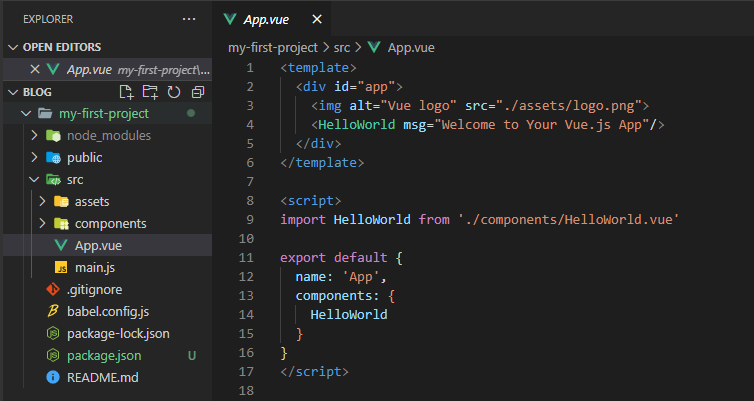The width and height of the screenshot is (754, 401).
Task: Expand the public folder chevron
Action: click(34, 157)
